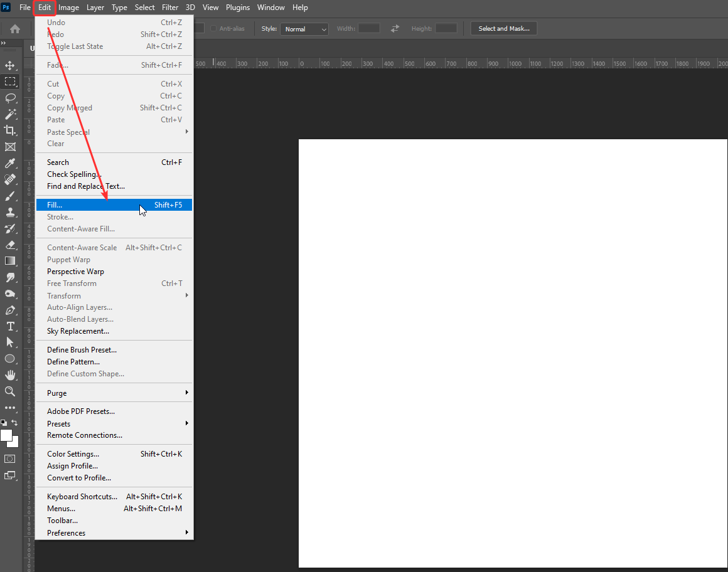This screenshot has height=572, width=728.
Task: Click the white document canvas
Action: pyautogui.click(x=513, y=353)
